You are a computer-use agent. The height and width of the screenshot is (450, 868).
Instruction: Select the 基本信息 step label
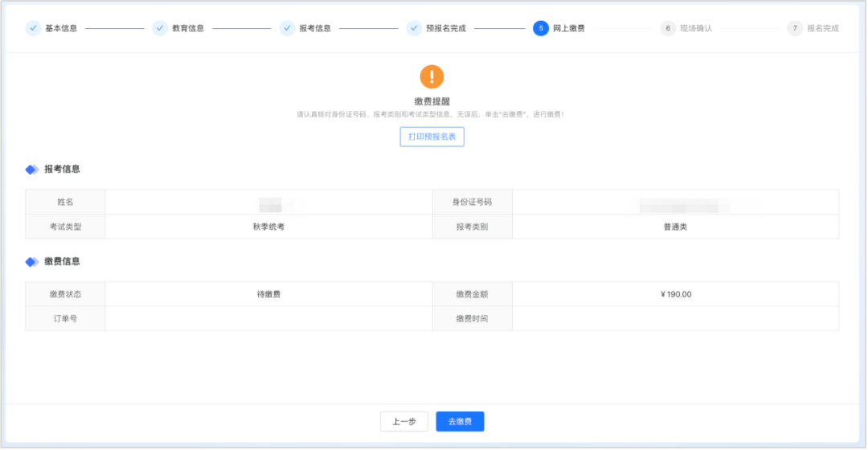coord(61,28)
